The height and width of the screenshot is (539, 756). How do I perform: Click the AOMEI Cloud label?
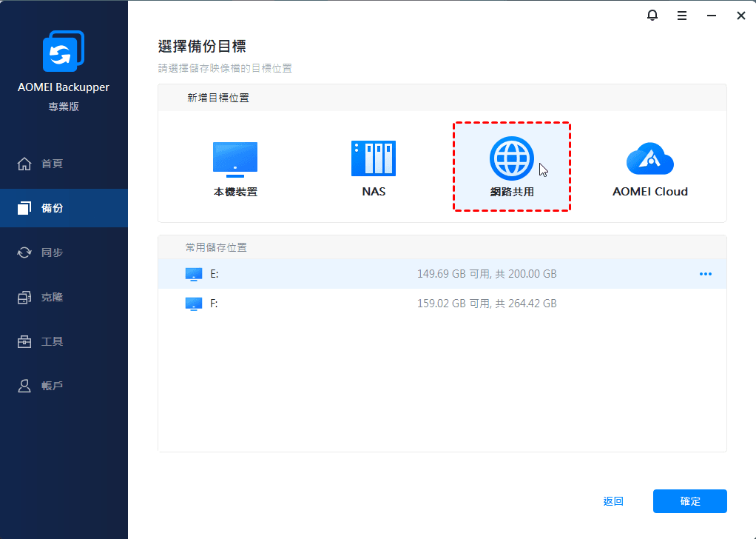click(x=650, y=192)
